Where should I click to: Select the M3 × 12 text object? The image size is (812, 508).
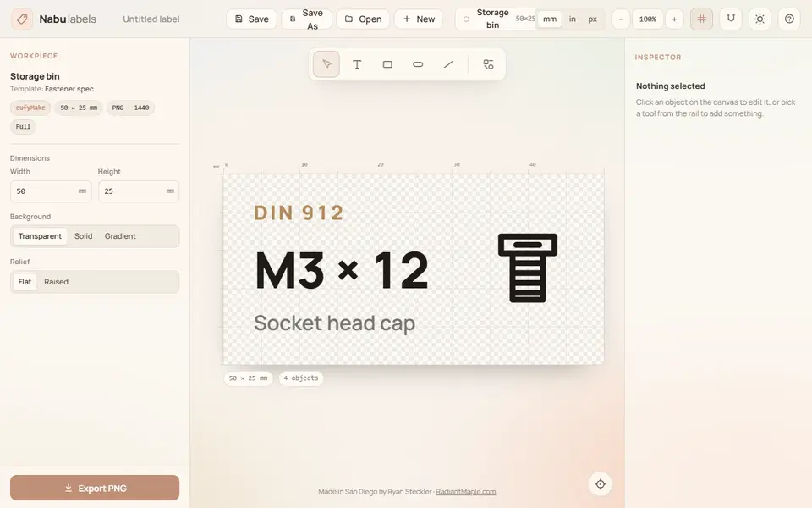click(342, 270)
